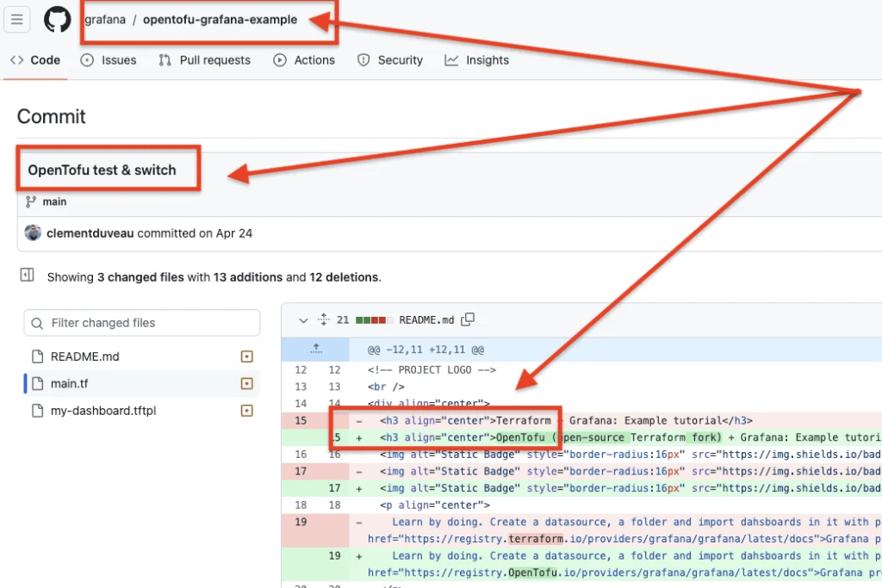Open the Security tab
Screen dimensions: 882x588
click(390, 60)
